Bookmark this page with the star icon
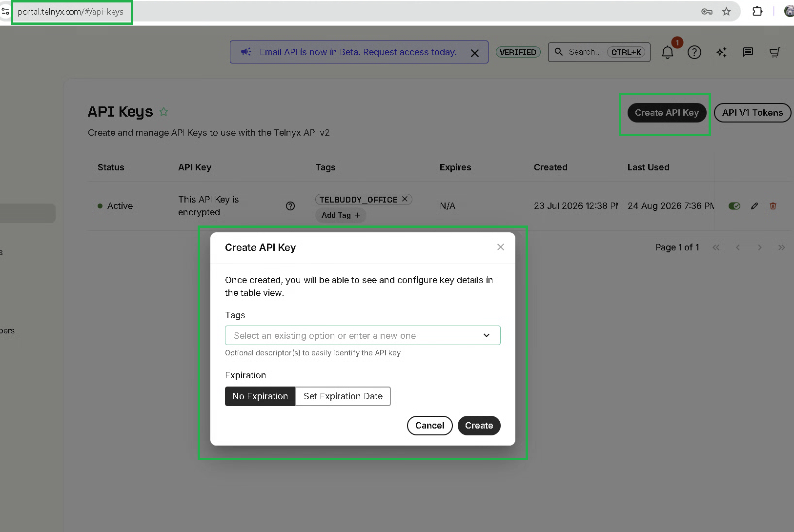Viewport: 794px width, 532px height. point(727,12)
